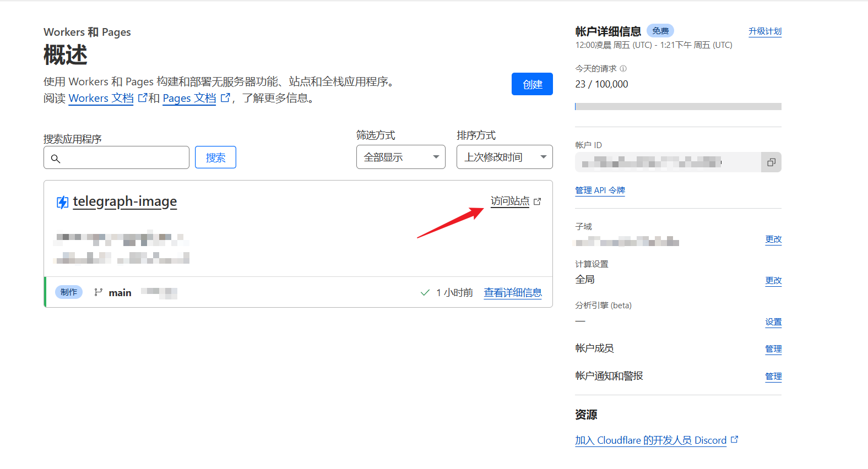Click the info icon beside 今天的请求
The height and width of the screenshot is (469, 868).
[x=623, y=69]
